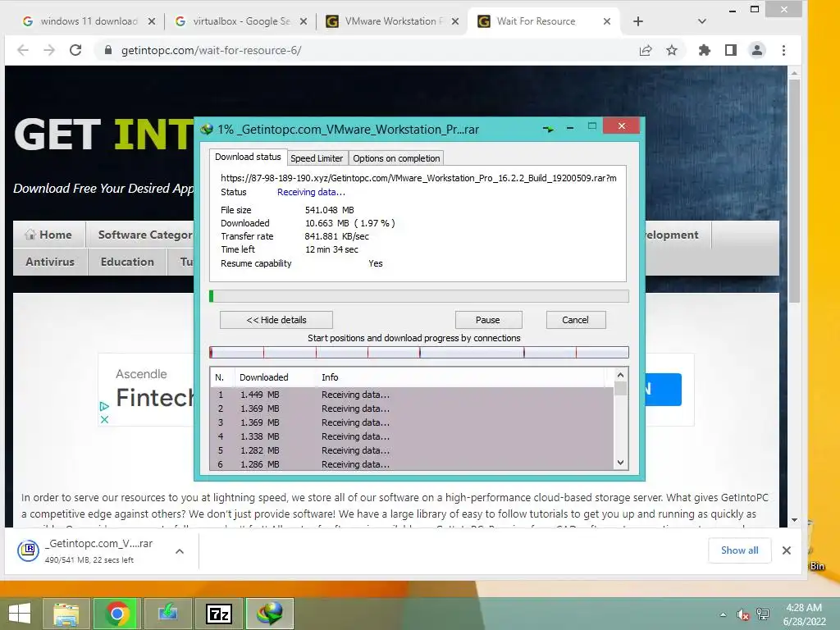The width and height of the screenshot is (840, 630).
Task: Open the Speed Limiter tab
Action: (317, 158)
